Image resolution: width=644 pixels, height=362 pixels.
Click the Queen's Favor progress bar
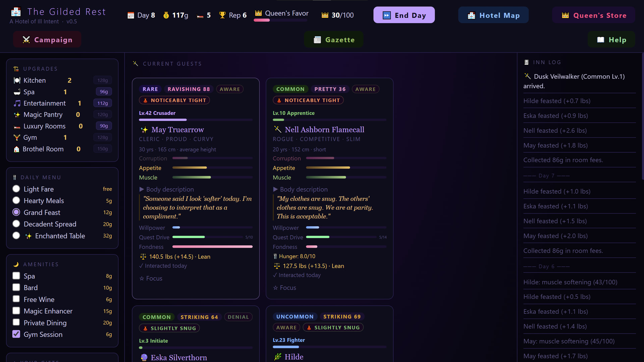pos(280,20)
